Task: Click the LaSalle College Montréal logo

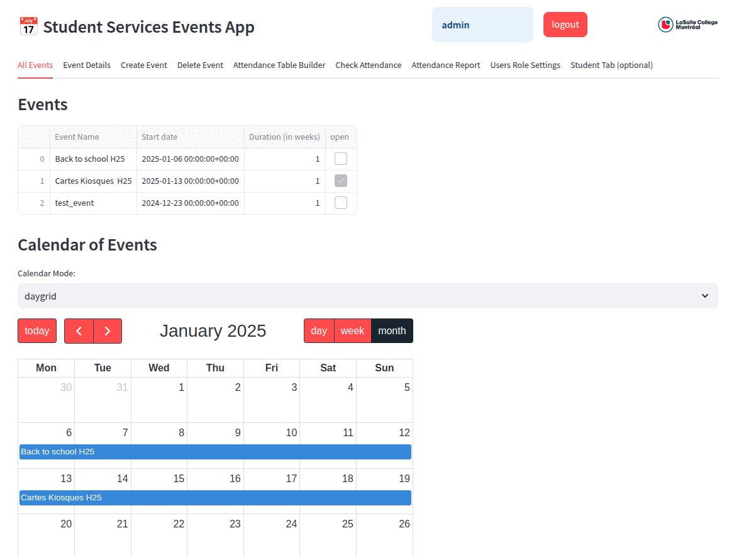Action: [x=687, y=24]
